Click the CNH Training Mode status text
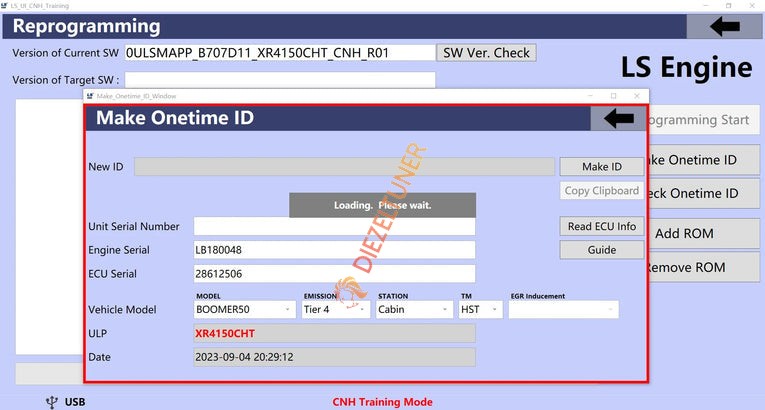This screenshot has height=410, width=765. 382,402
